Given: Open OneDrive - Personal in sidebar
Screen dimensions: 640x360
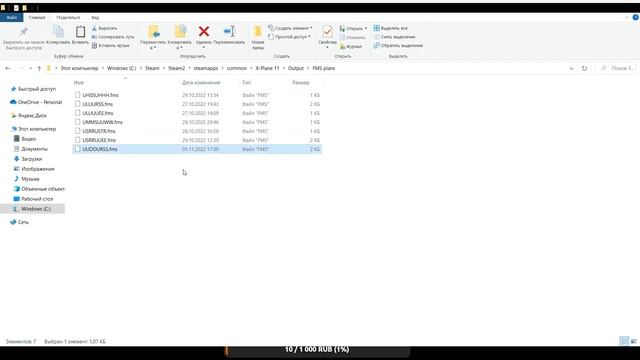Looking at the screenshot, I should click(36, 102).
